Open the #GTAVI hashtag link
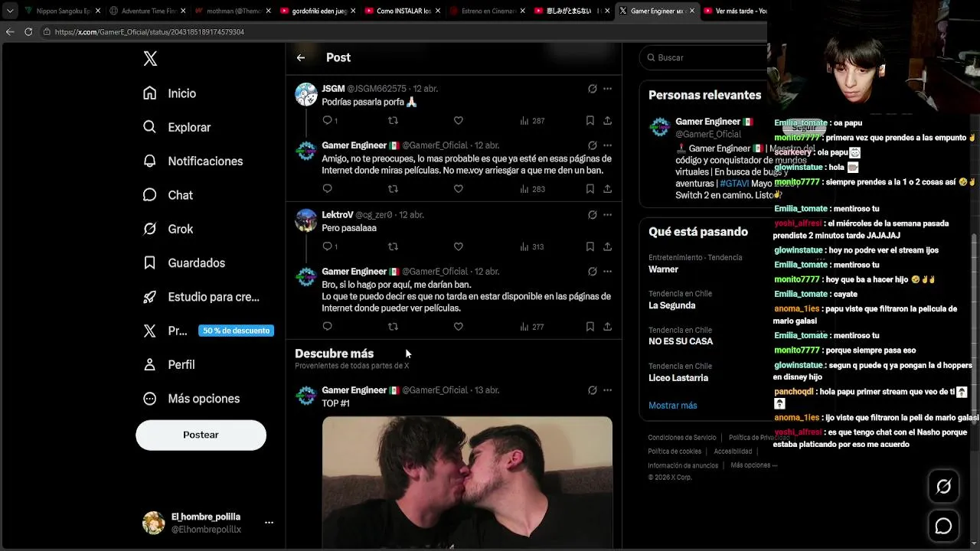The height and width of the screenshot is (551, 980). [734, 184]
